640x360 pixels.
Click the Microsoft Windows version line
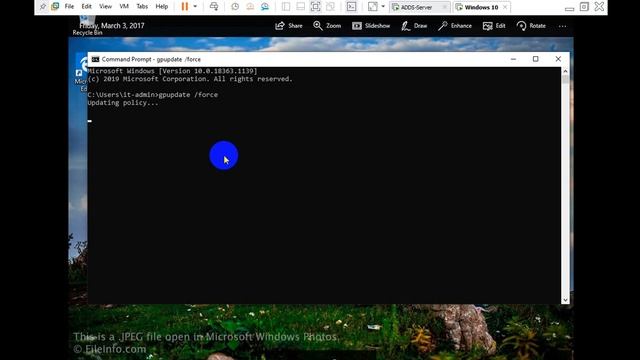click(172, 71)
